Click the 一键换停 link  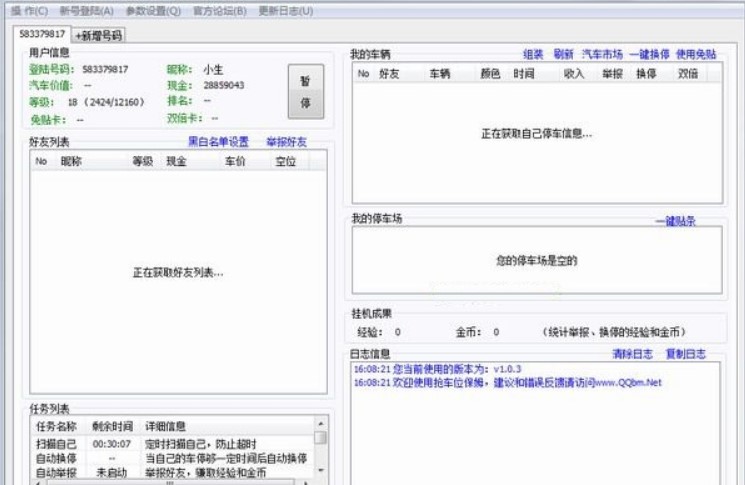point(649,54)
